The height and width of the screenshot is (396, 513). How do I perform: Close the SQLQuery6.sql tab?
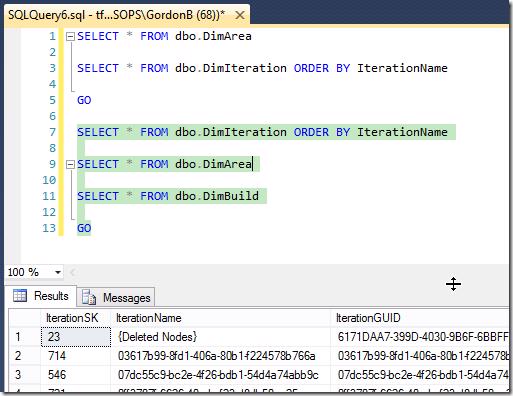[x=240, y=15]
